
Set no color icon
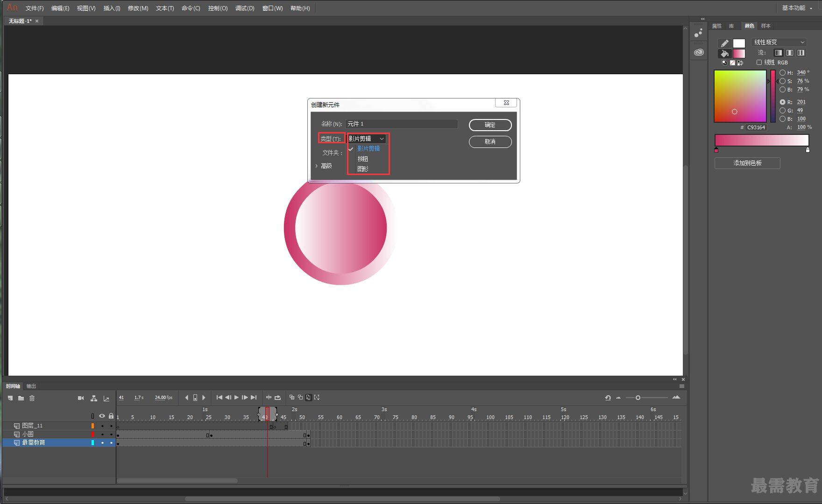(x=732, y=63)
